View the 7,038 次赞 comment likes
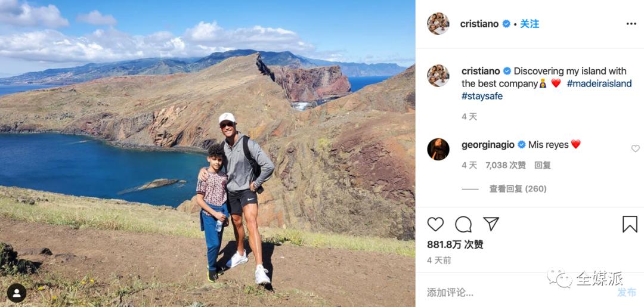644x307 pixels. [506, 165]
